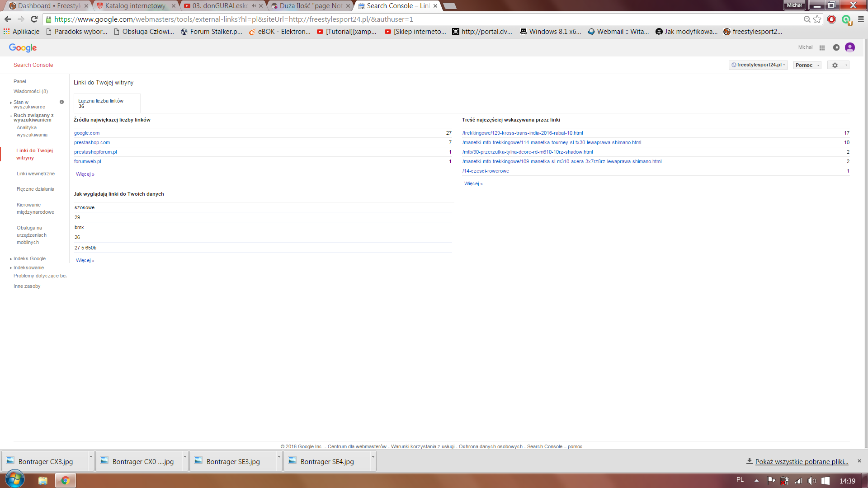Open Chrome's hamburger menu icon

(861, 19)
